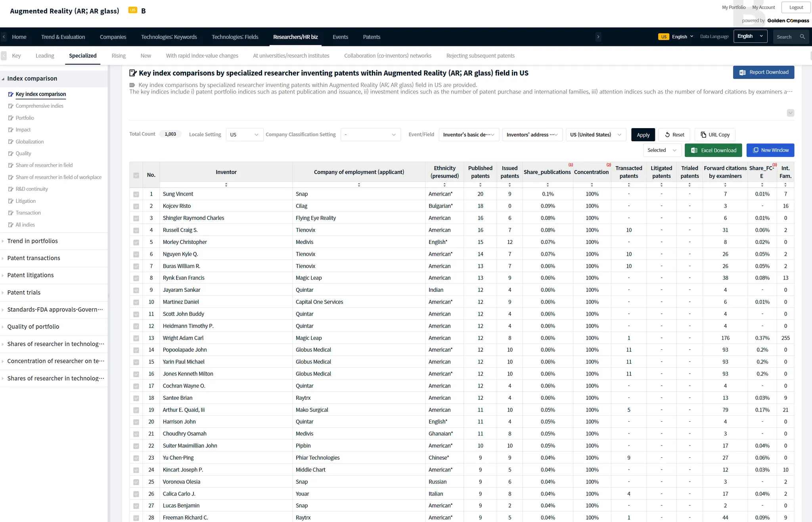Click the Reset button's refresh icon
The height and width of the screenshot is (522, 812).
[667, 135]
